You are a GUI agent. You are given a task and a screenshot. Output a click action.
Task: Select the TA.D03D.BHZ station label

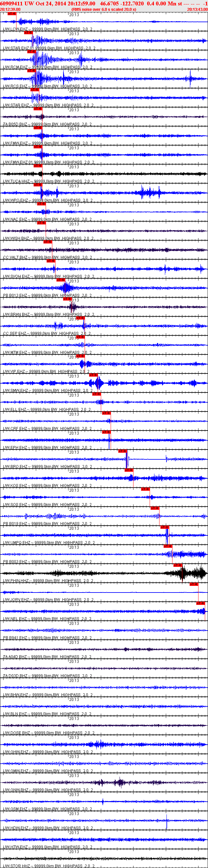(48, 676)
